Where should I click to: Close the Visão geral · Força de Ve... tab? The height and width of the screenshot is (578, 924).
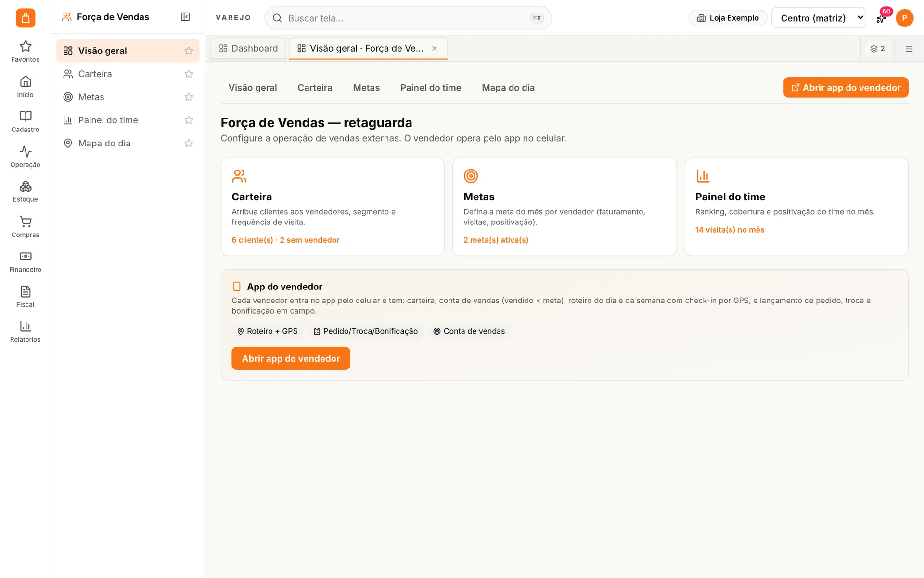point(434,48)
